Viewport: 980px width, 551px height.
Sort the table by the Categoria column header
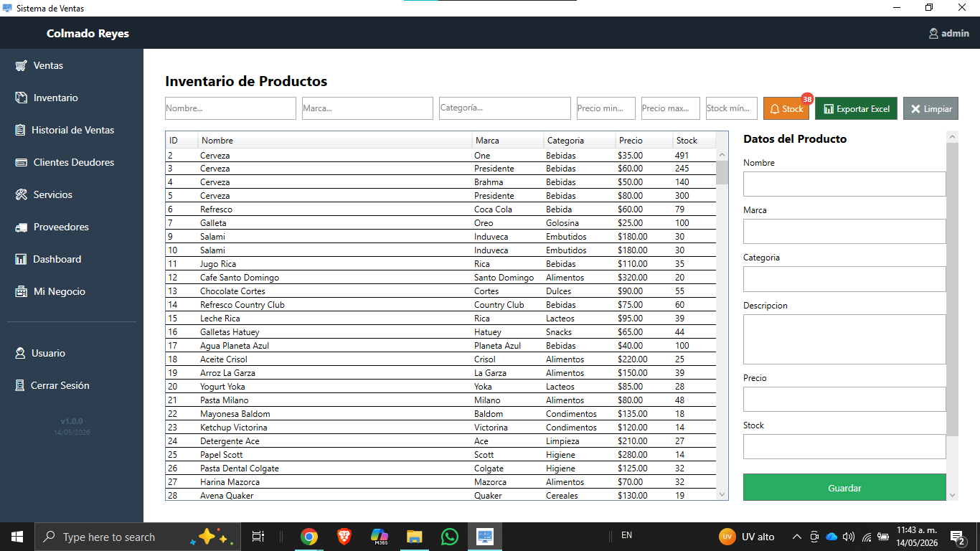(x=580, y=140)
